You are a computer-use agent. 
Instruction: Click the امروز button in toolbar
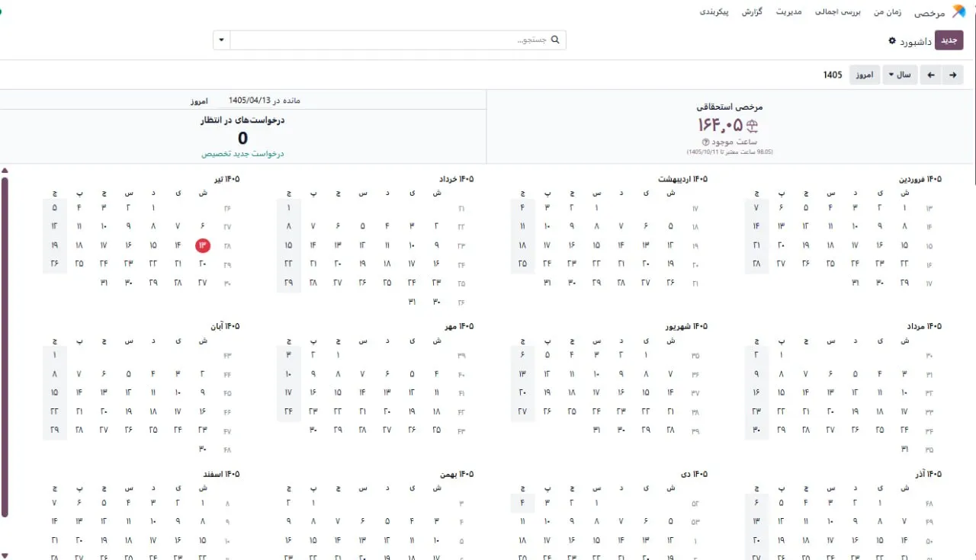[864, 75]
